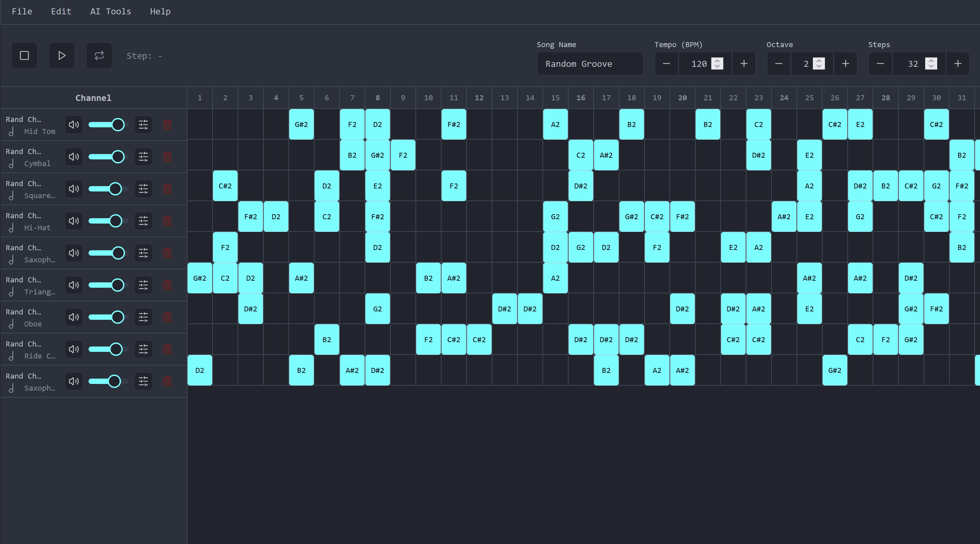The image size is (980, 544).
Task: Click the note icon beside Cymbal
Action: coord(11,164)
